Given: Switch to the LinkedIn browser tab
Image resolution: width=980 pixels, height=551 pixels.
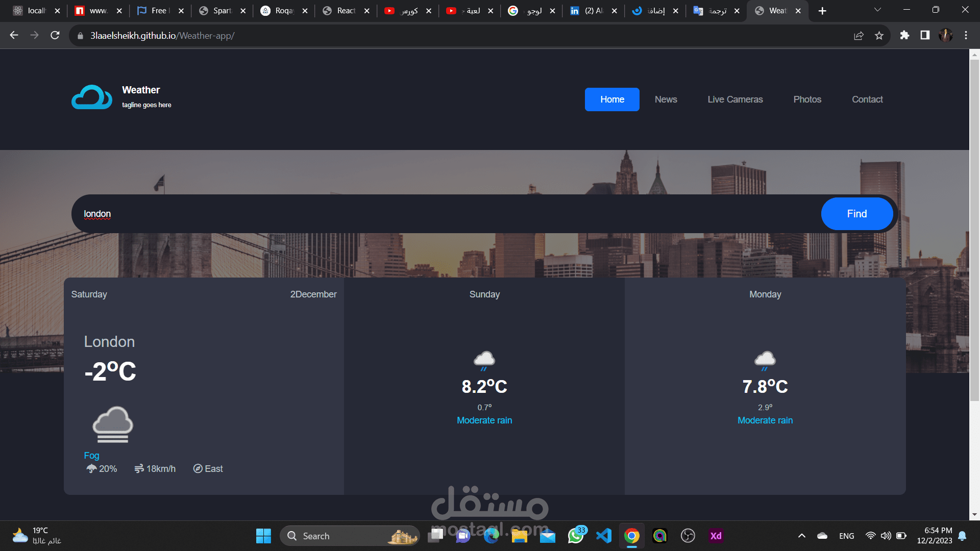Looking at the screenshot, I should 594,11.
